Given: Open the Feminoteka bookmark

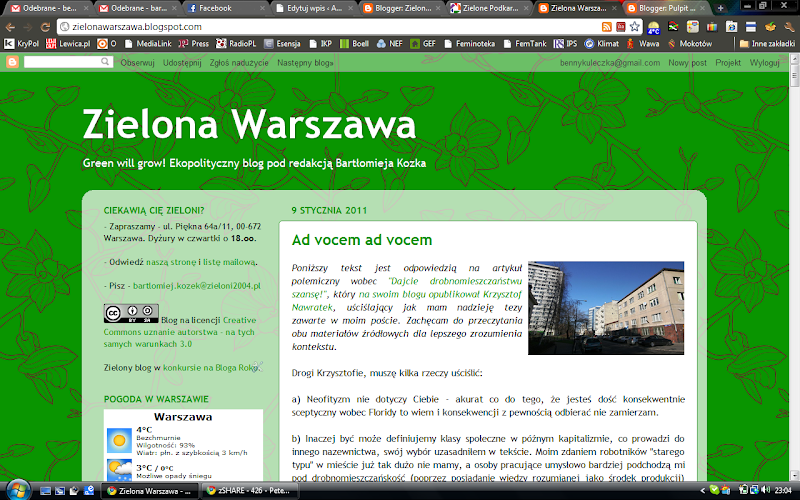Looking at the screenshot, I should tap(469, 44).
